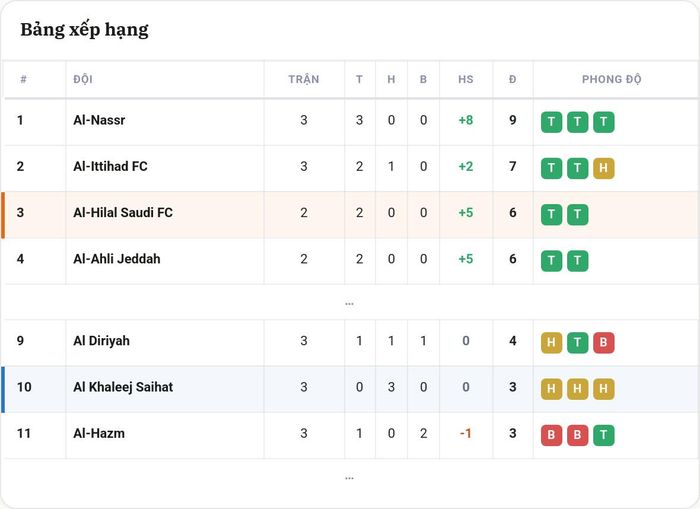Click Al-Ahli Jeddah's +5 goal difference
Image resolution: width=700 pixels, height=509 pixels.
click(x=466, y=259)
